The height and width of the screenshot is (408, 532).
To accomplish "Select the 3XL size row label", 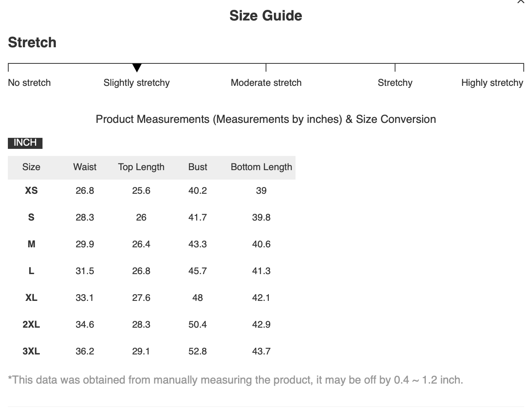I will click(31, 351).
